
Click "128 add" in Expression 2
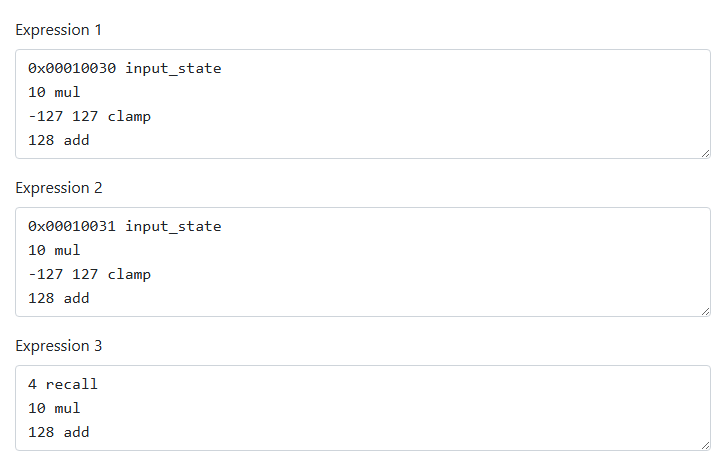59,299
